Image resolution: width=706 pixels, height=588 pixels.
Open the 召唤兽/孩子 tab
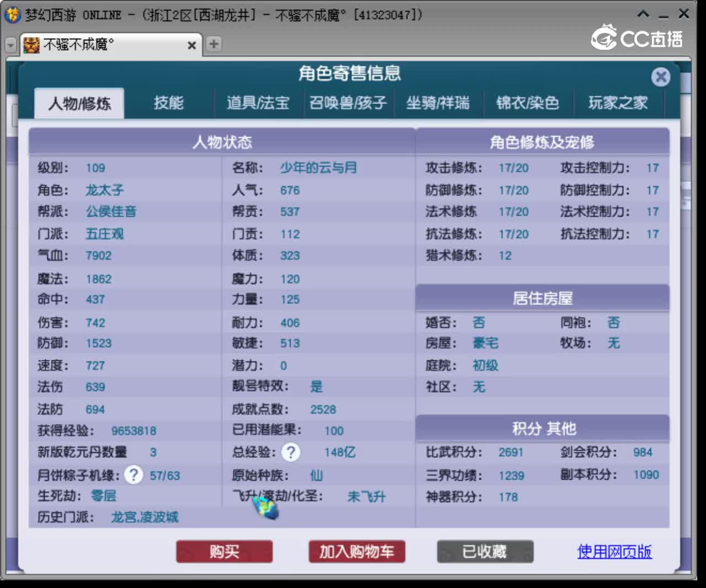(348, 103)
